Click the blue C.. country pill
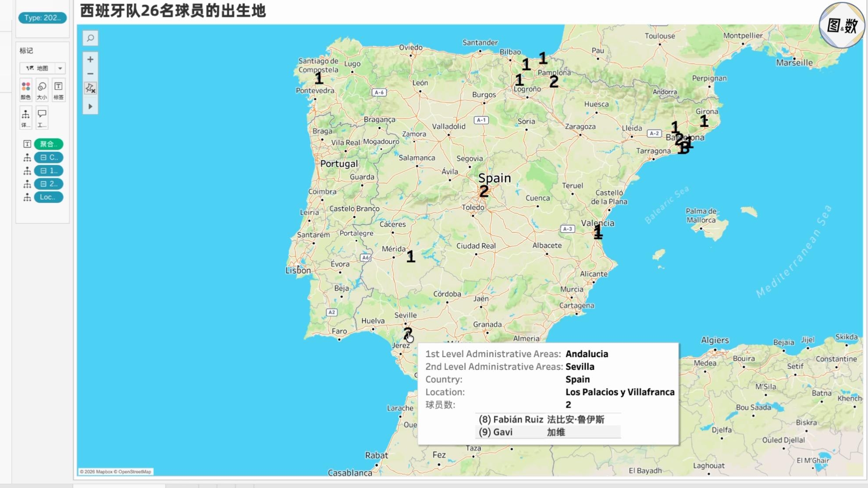Screen dimensions: 868x488 click(x=49, y=157)
